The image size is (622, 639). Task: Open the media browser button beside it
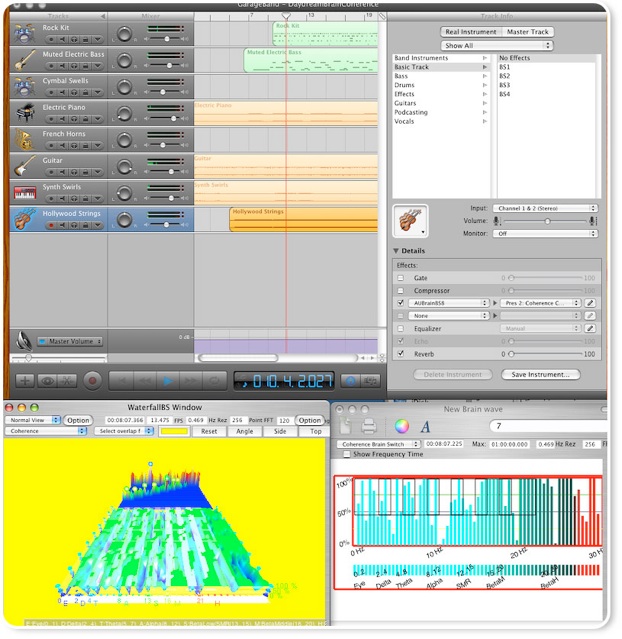point(370,381)
